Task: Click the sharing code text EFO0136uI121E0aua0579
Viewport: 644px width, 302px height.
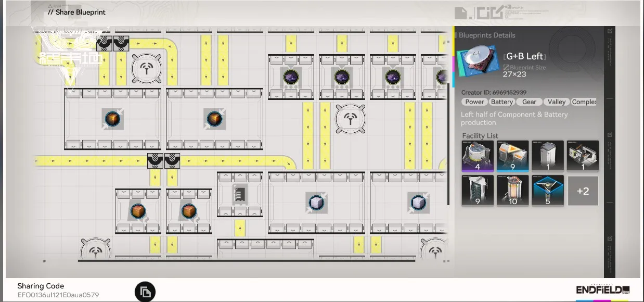Action: click(x=58, y=295)
